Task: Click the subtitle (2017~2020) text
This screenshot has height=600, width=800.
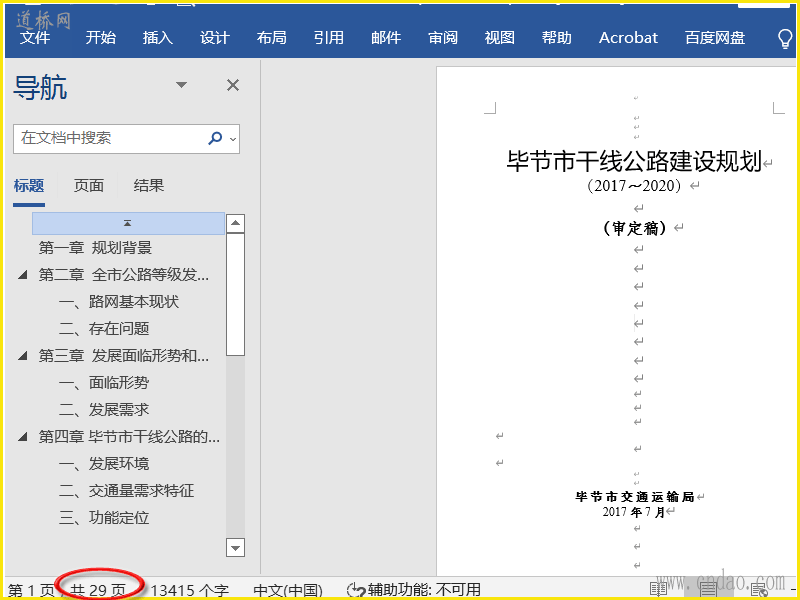Action: tap(634, 186)
